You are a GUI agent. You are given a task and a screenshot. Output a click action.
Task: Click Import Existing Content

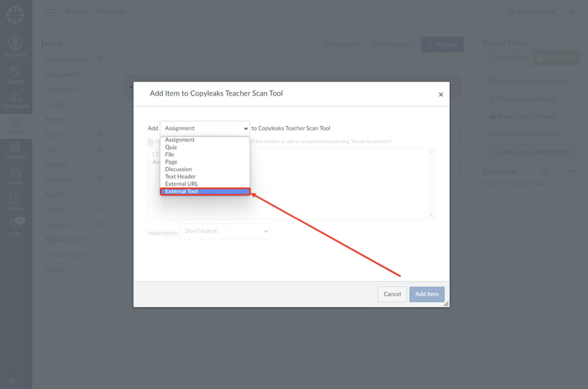click(532, 81)
